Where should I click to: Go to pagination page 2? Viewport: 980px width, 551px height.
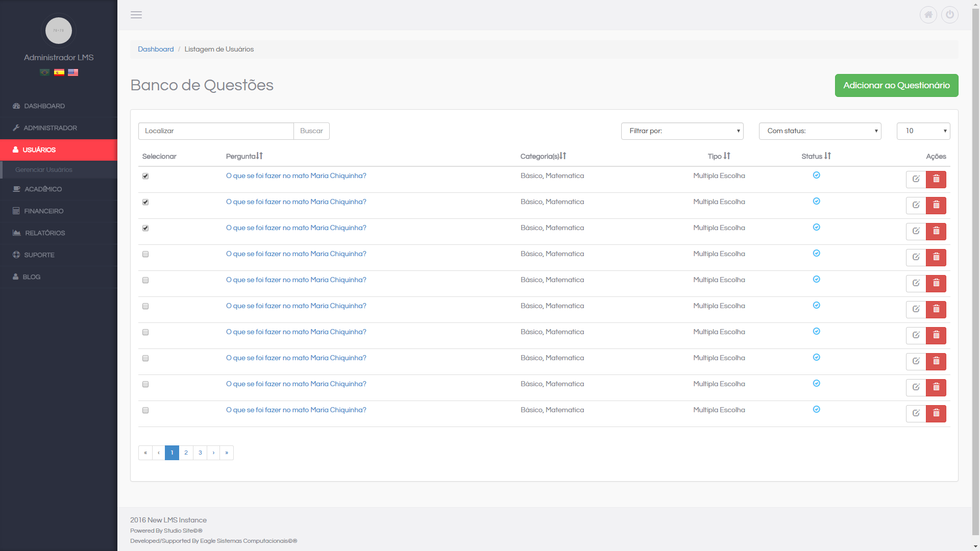click(186, 453)
